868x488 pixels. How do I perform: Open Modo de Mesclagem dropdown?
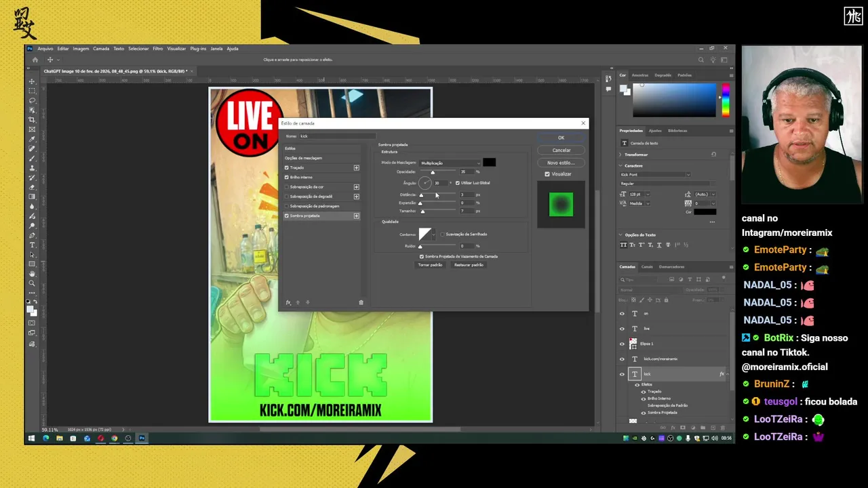pos(450,163)
